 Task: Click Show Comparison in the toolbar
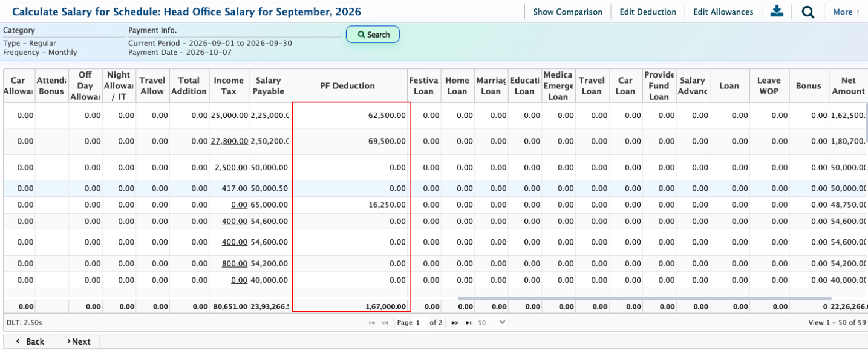[x=567, y=12]
